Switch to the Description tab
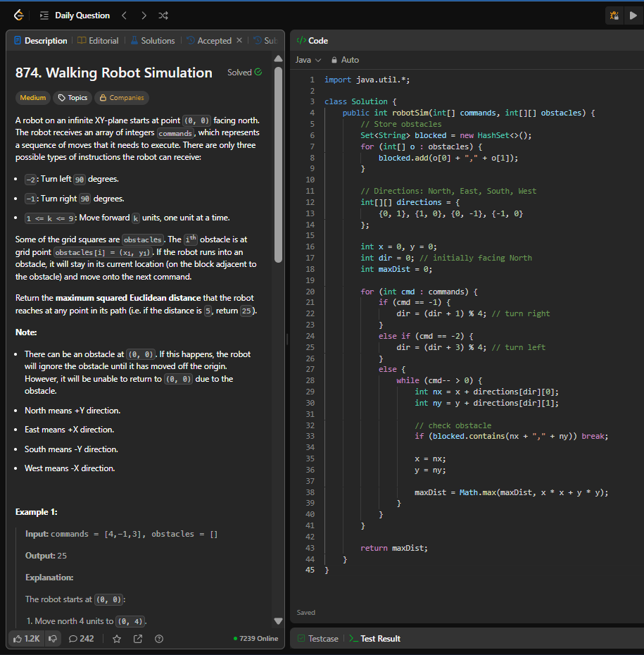Viewport: 644px width, 655px height. pyautogui.click(x=41, y=41)
